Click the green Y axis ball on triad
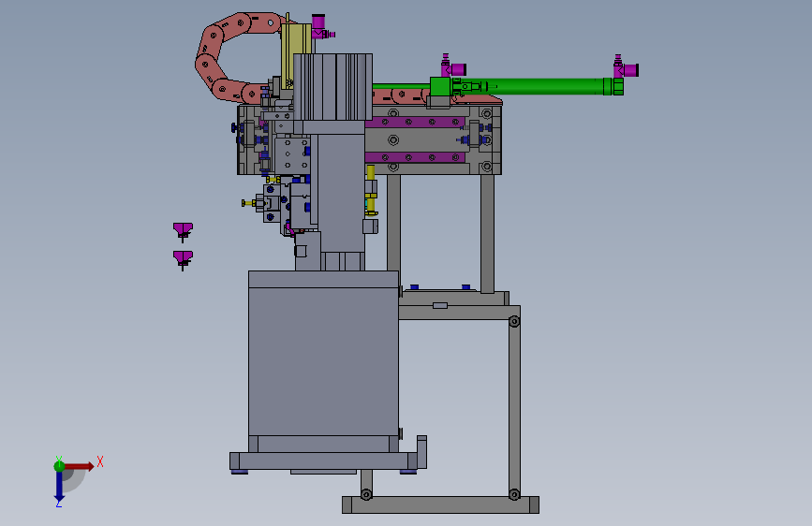Screen dimensions: 812x526 pos(59,466)
